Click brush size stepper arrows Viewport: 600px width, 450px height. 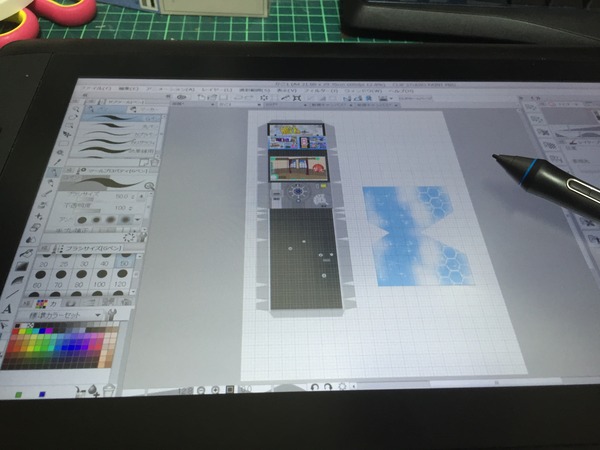coord(142,196)
